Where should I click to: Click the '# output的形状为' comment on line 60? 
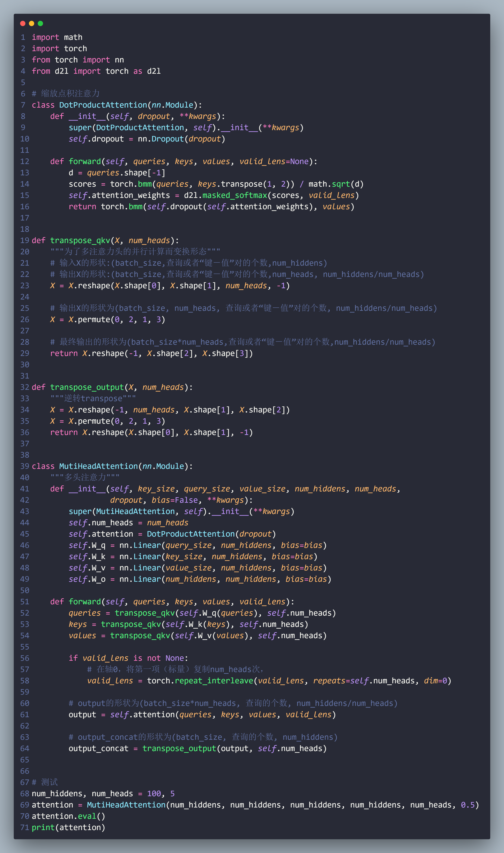point(233,703)
